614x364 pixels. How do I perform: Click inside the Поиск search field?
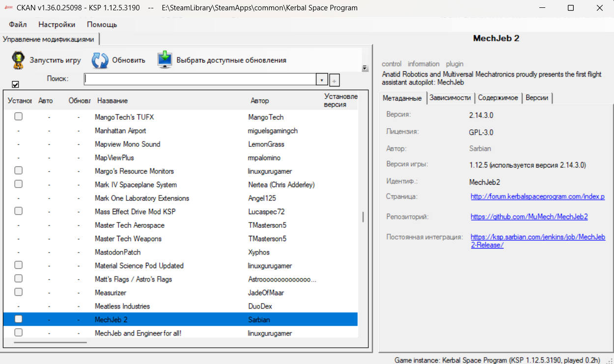click(x=200, y=80)
